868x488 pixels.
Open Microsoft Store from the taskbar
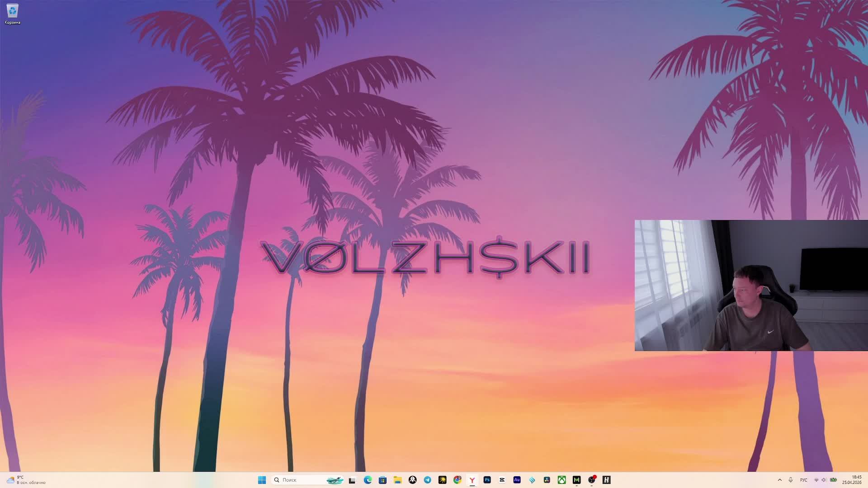(382, 480)
